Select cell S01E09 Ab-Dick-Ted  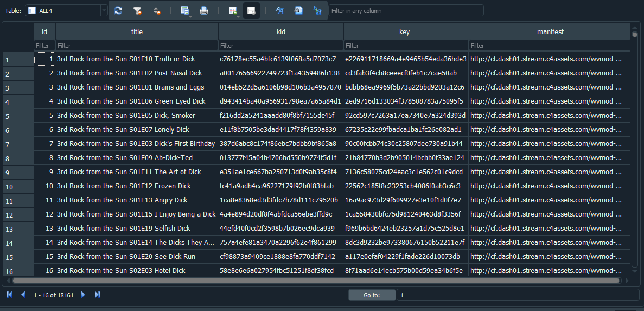coord(137,158)
